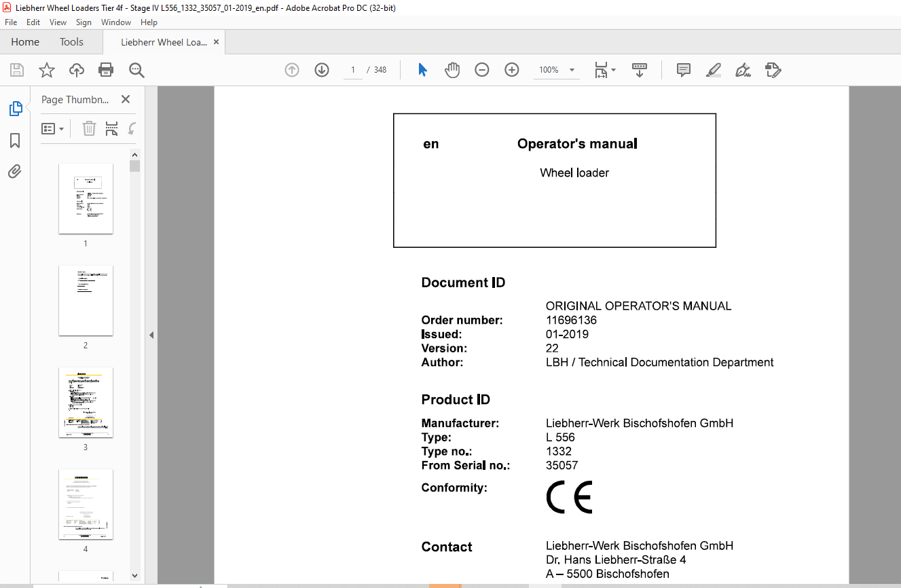Bookmark file with star icon

(47, 70)
